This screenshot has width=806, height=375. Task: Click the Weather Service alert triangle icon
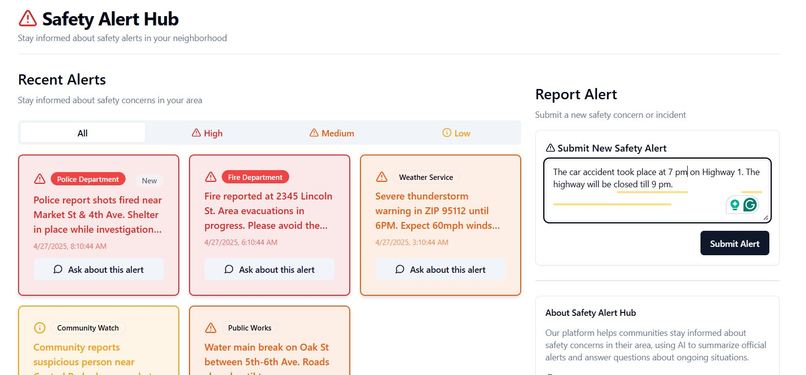coord(381,177)
